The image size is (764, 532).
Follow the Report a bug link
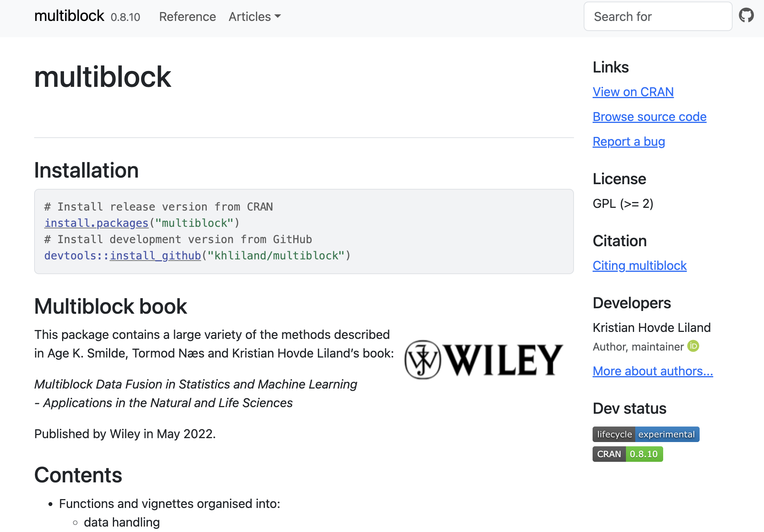click(x=629, y=142)
